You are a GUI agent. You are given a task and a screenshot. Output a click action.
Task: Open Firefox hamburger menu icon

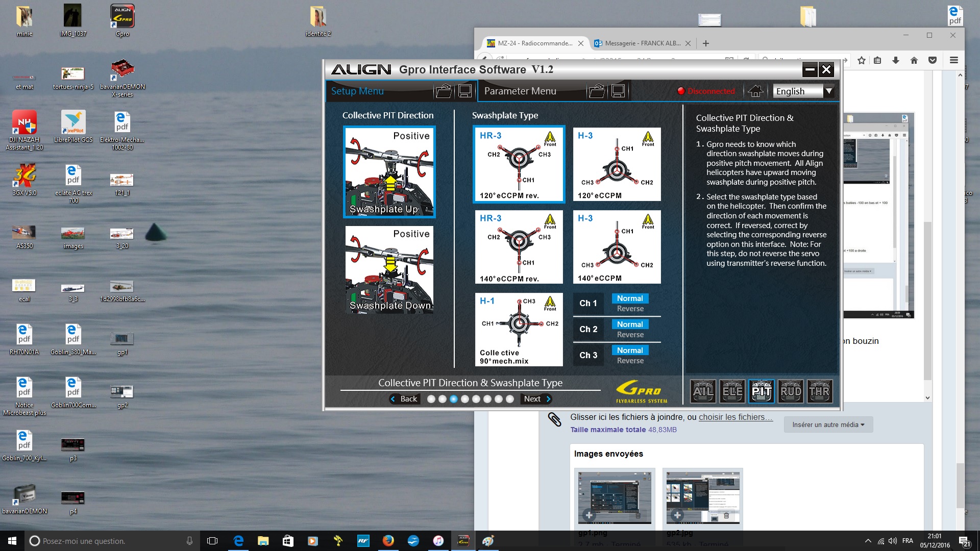pyautogui.click(x=954, y=60)
